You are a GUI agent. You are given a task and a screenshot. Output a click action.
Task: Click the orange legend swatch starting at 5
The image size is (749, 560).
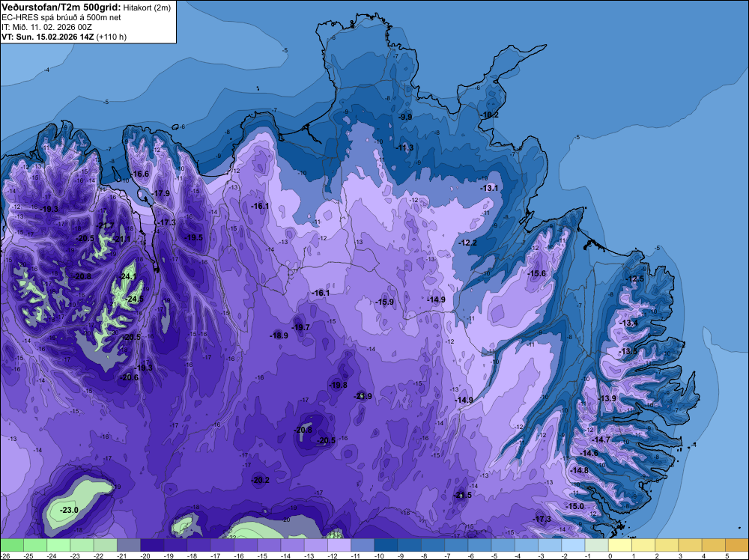click(x=737, y=545)
